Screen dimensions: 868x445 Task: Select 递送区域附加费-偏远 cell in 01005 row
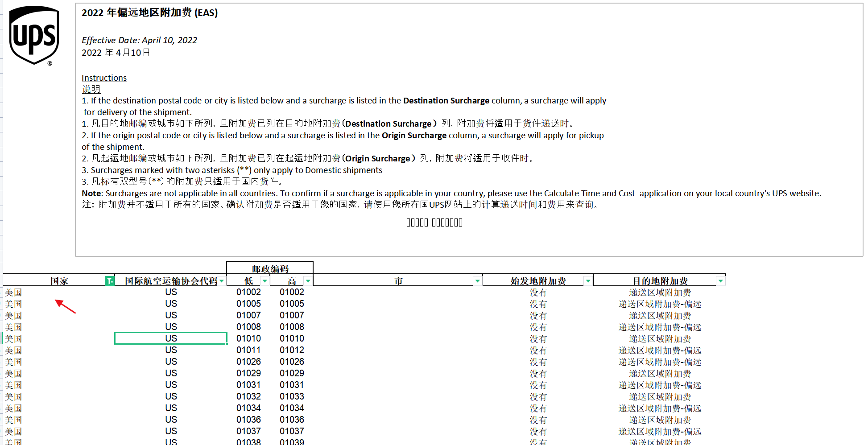[660, 304]
